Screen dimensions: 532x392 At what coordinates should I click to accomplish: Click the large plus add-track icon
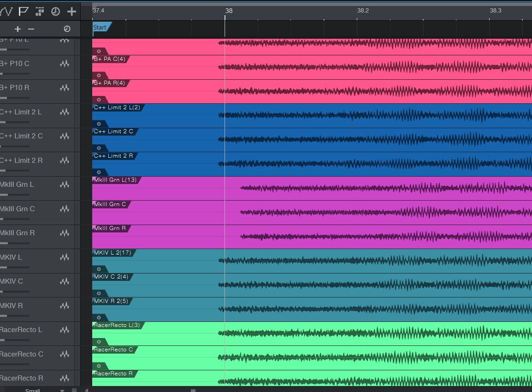point(71,12)
